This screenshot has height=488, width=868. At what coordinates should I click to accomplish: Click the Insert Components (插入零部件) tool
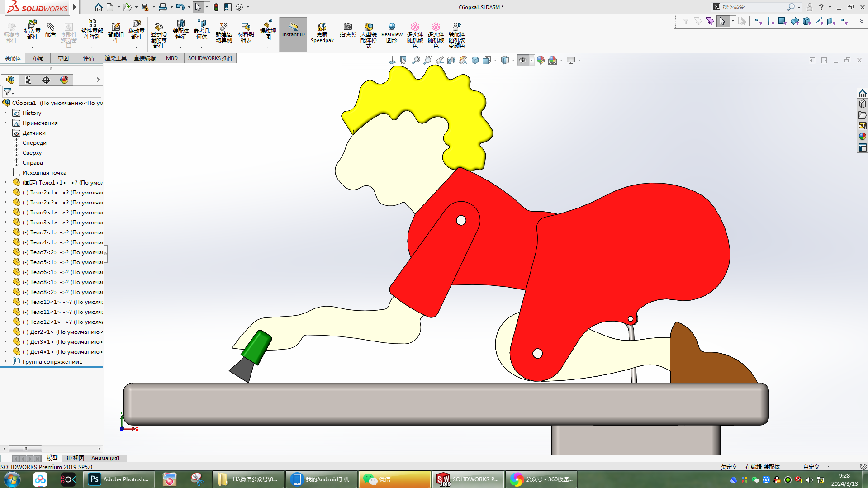[x=32, y=30]
